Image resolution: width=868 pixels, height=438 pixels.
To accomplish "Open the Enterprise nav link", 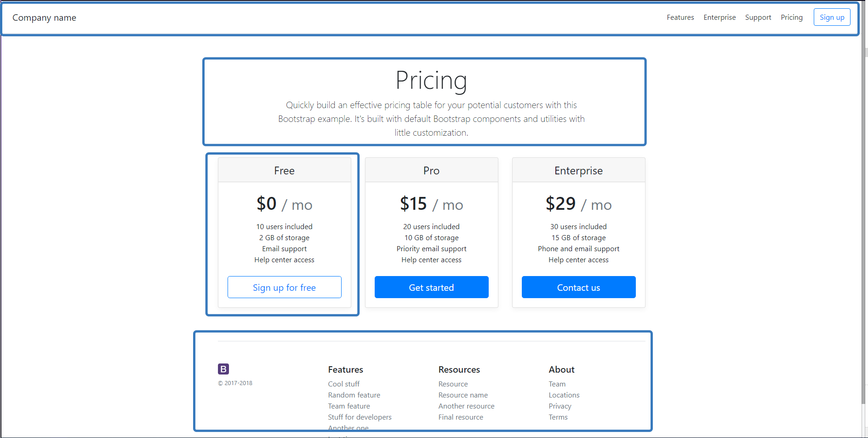I will pos(719,17).
